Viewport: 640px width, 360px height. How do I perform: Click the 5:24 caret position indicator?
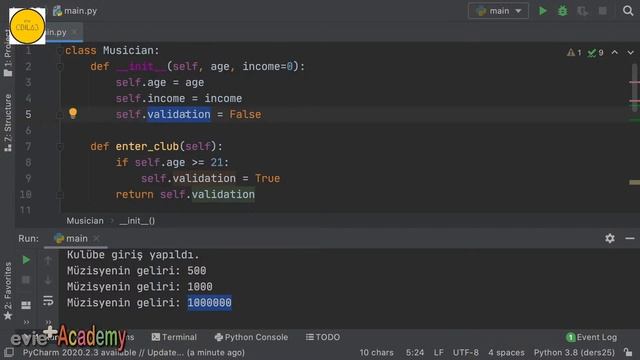point(415,353)
